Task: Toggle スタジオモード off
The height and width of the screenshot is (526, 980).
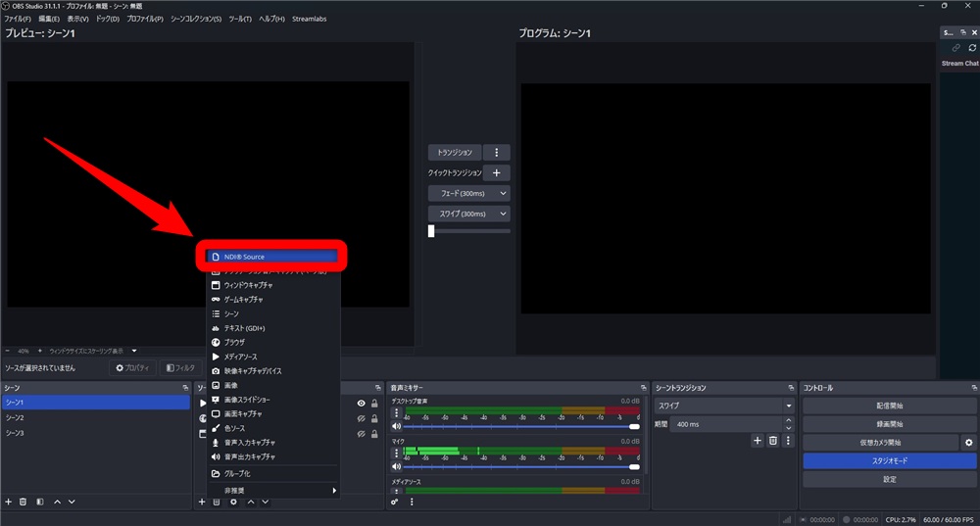Action: [890, 461]
